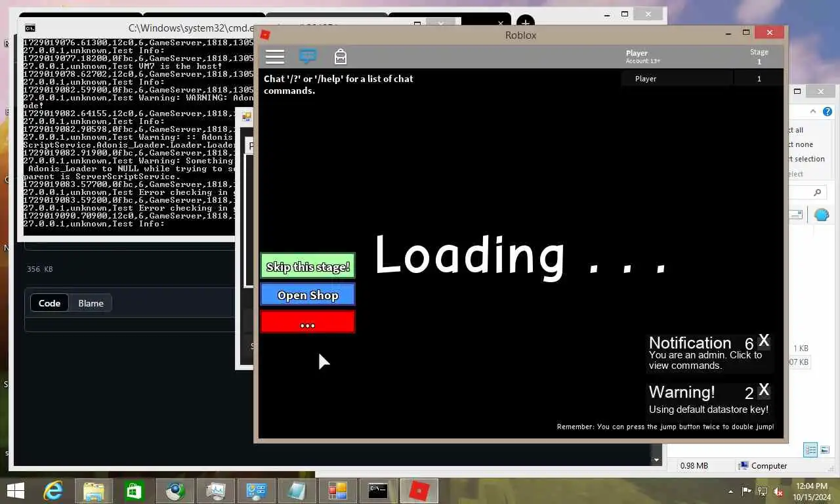The height and width of the screenshot is (504, 840).
Task: Open the colored tiles app in taskbar
Action: tap(337, 491)
